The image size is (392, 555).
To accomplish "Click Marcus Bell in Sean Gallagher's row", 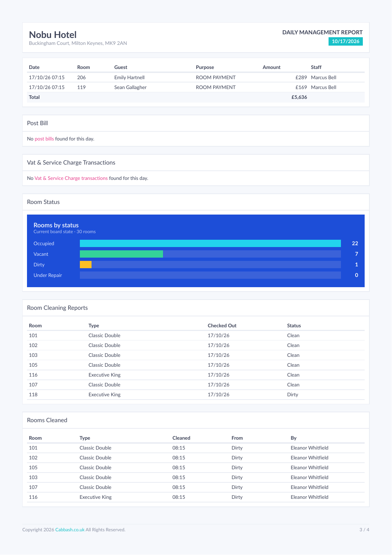I will [x=324, y=87].
